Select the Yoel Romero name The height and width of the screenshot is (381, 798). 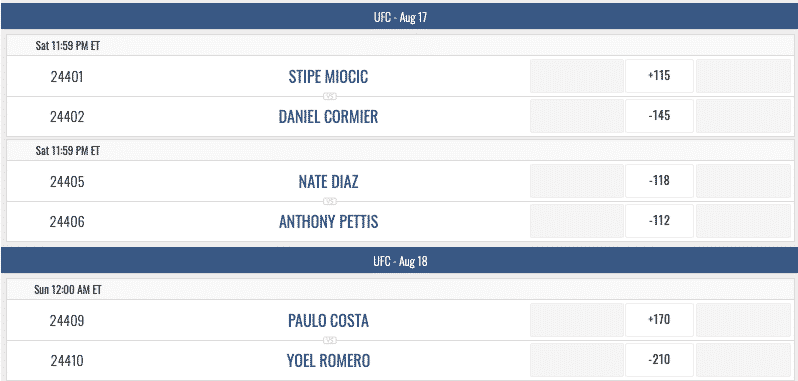pos(328,361)
